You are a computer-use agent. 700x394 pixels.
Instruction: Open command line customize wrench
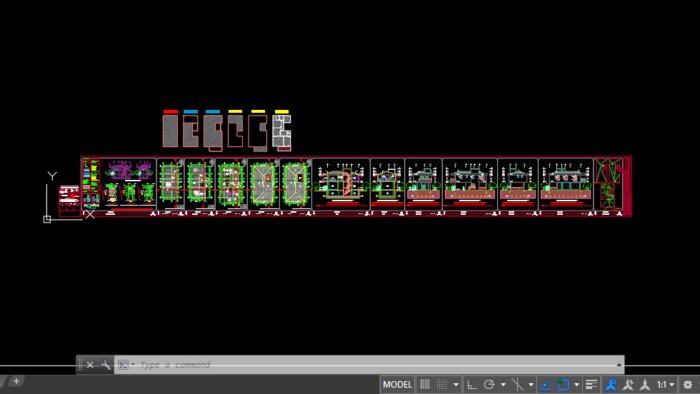(106, 365)
